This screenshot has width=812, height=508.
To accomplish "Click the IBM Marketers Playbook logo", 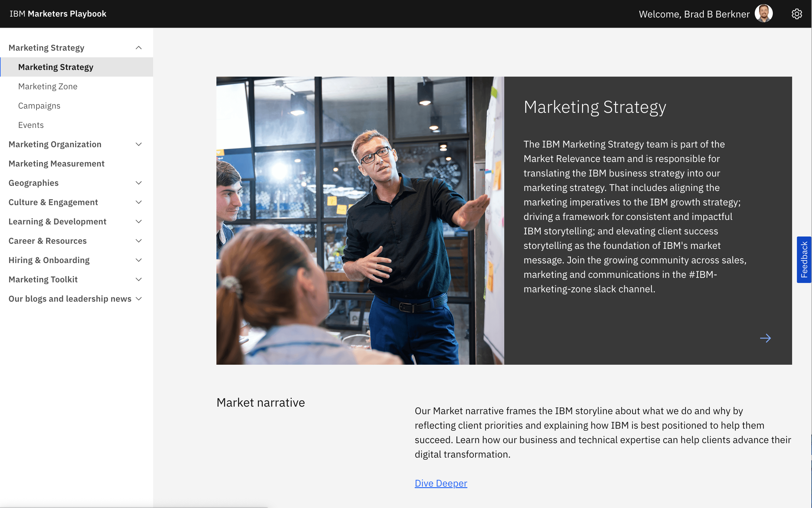I will click(58, 14).
